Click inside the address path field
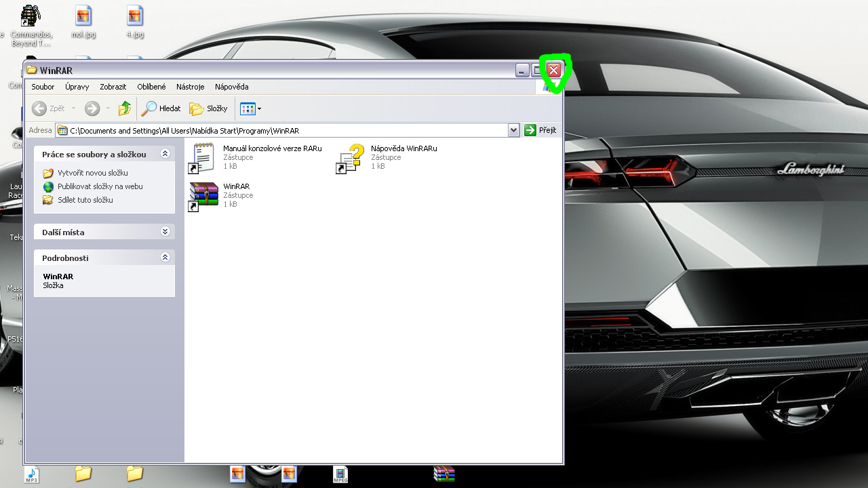This screenshot has width=868, height=488. coord(285,131)
